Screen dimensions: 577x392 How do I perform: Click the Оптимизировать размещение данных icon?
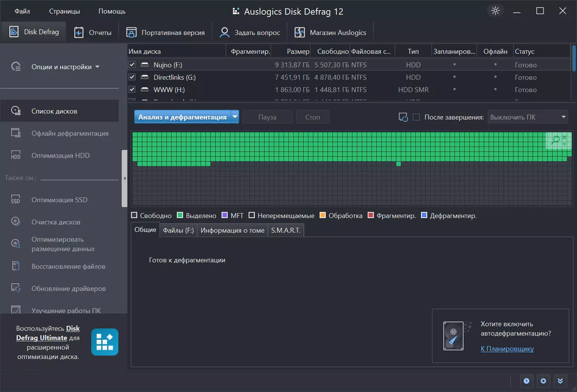[16, 244]
